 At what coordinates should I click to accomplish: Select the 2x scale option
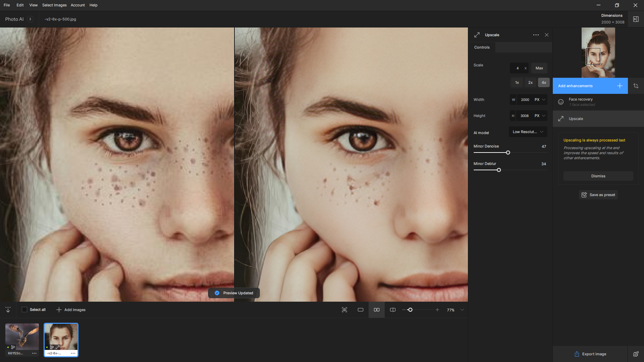point(530,82)
